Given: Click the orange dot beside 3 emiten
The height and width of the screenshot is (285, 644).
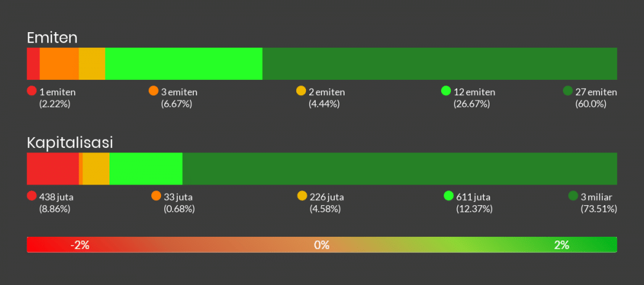Looking at the screenshot, I should point(153,91).
